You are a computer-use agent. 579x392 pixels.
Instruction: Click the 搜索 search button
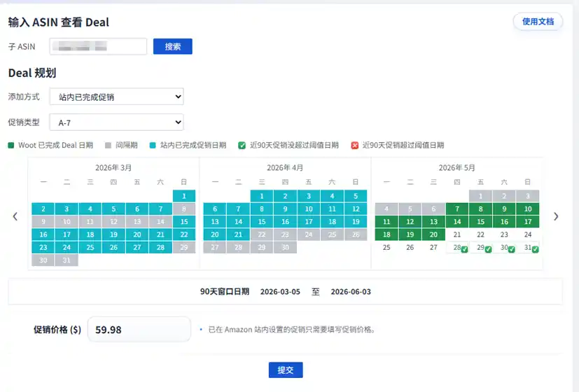tap(172, 46)
